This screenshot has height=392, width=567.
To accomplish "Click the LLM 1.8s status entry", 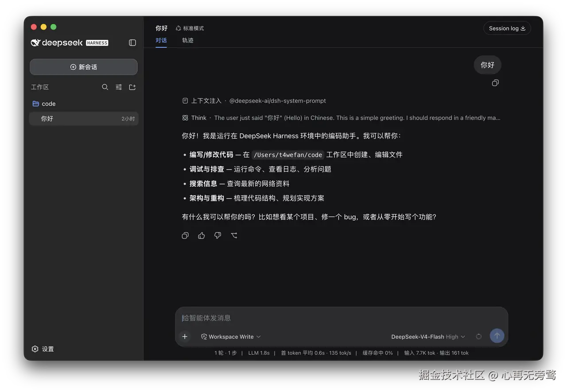I will 259,353.
